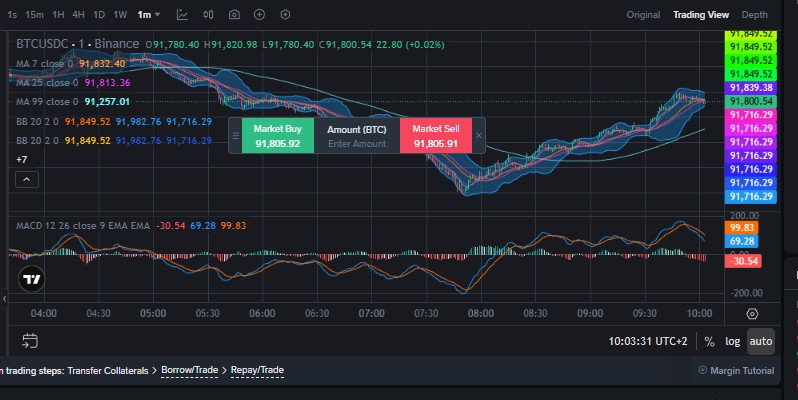Click the Margin Tutorial play icon

point(703,370)
